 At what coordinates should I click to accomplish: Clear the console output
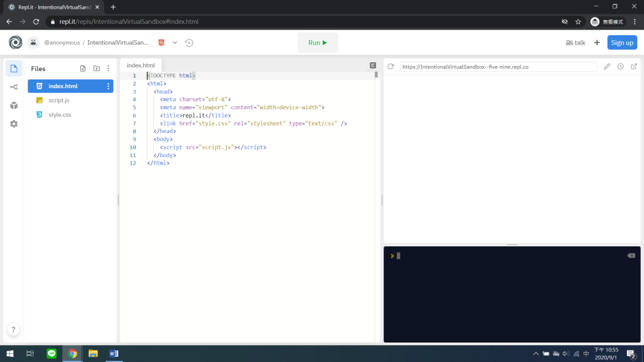click(x=631, y=256)
